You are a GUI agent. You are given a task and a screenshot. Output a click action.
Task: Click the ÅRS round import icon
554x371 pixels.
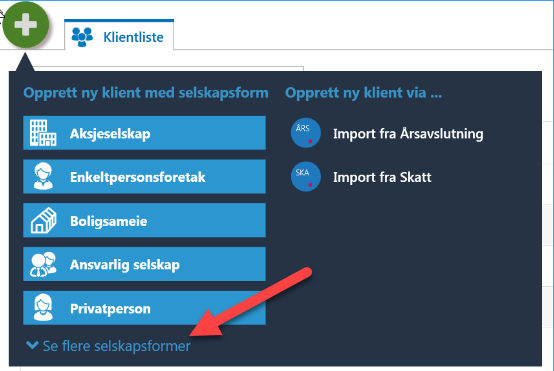(306, 133)
